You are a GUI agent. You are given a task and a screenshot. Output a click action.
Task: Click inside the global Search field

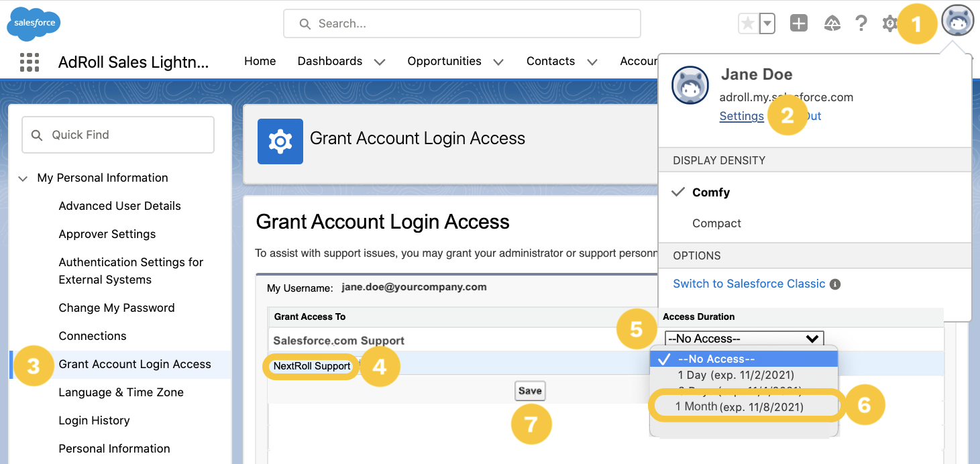461,23
